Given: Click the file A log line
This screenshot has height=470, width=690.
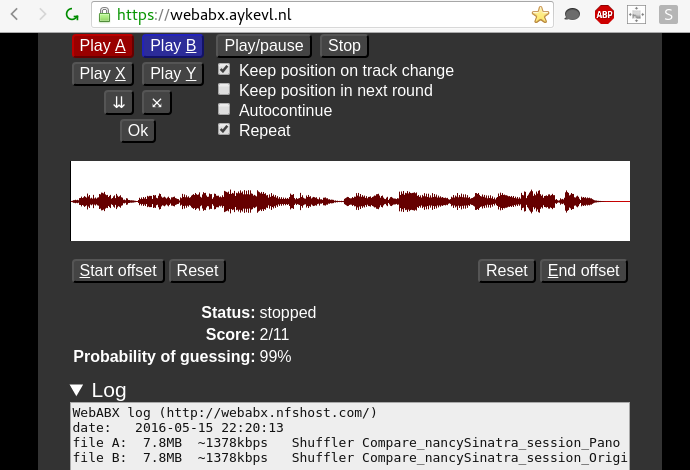Looking at the screenshot, I should coord(346,443).
